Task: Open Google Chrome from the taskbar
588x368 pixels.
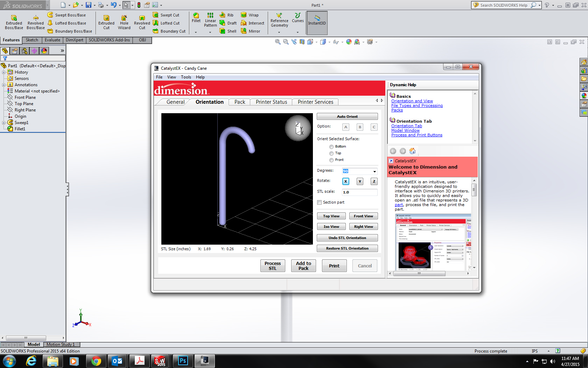Action: pyautogui.click(x=96, y=361)
